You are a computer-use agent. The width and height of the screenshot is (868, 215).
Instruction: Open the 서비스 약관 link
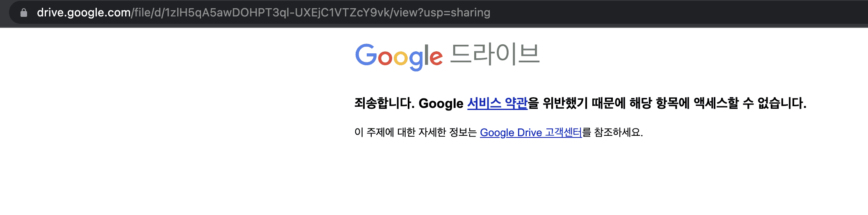[497, 103]
